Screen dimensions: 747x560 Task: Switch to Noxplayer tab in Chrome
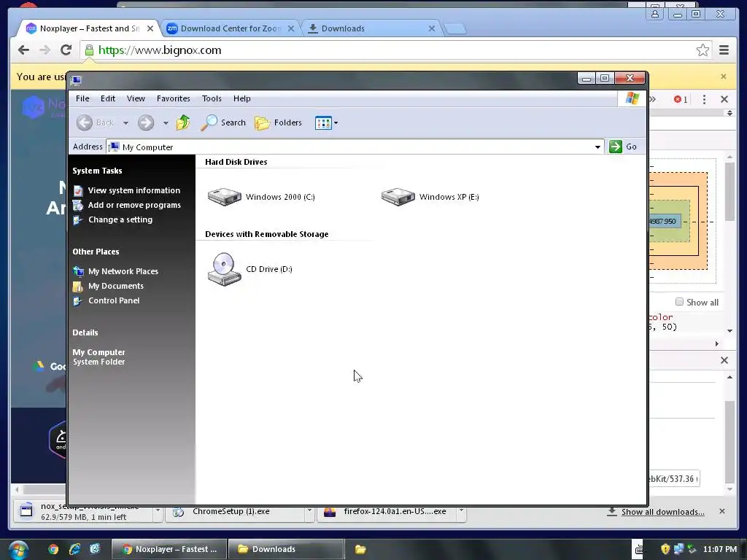(88, 28)
